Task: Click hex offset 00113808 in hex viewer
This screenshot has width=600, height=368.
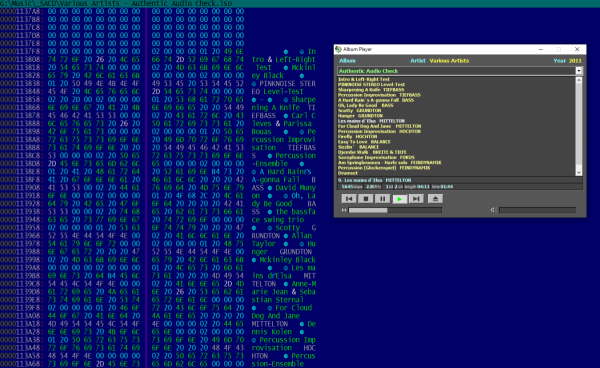Action: pyautogui.click(x=21, y=59)
